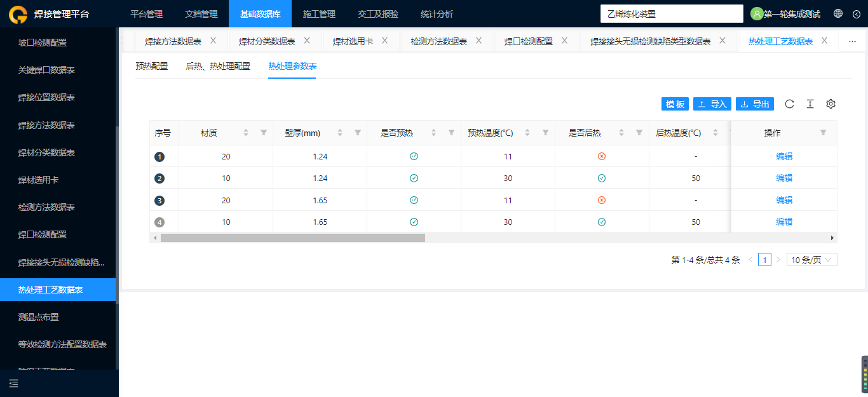Image resolution: width=868 pixels, height=397 pixels.
Task: Open the 交工及报验 top menu
Action: tap(378, 14)
